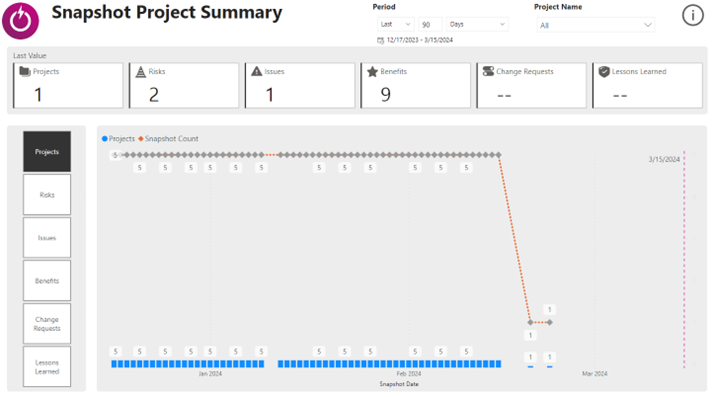This screenshot has height=397, width=713.
Task: Click the Risks cone icon in the card
Action: pyautogui.click(x=141, y=71)
